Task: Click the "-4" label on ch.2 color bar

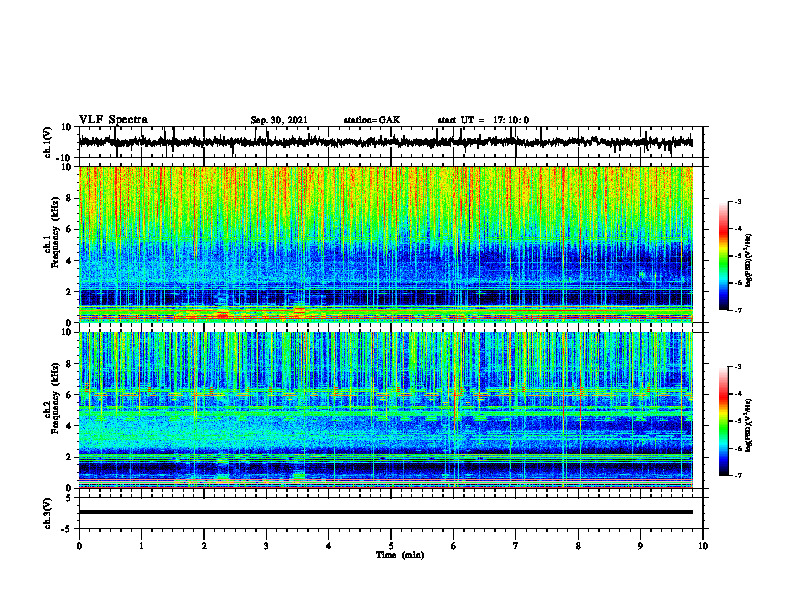Action: [737, 394]
